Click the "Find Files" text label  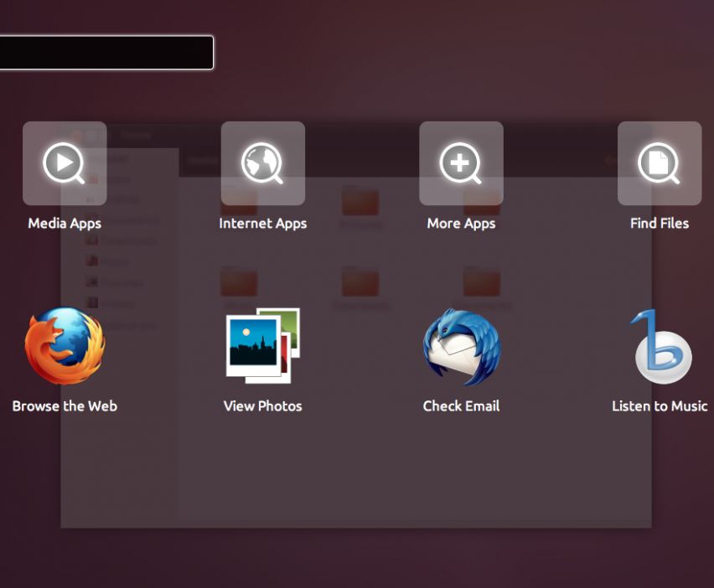pyautogui.click(x=659, y=224)
